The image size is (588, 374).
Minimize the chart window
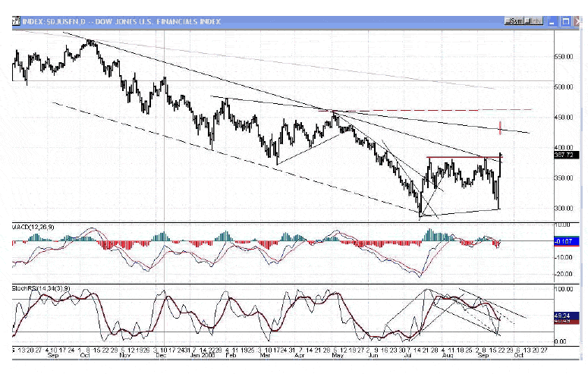550,22
